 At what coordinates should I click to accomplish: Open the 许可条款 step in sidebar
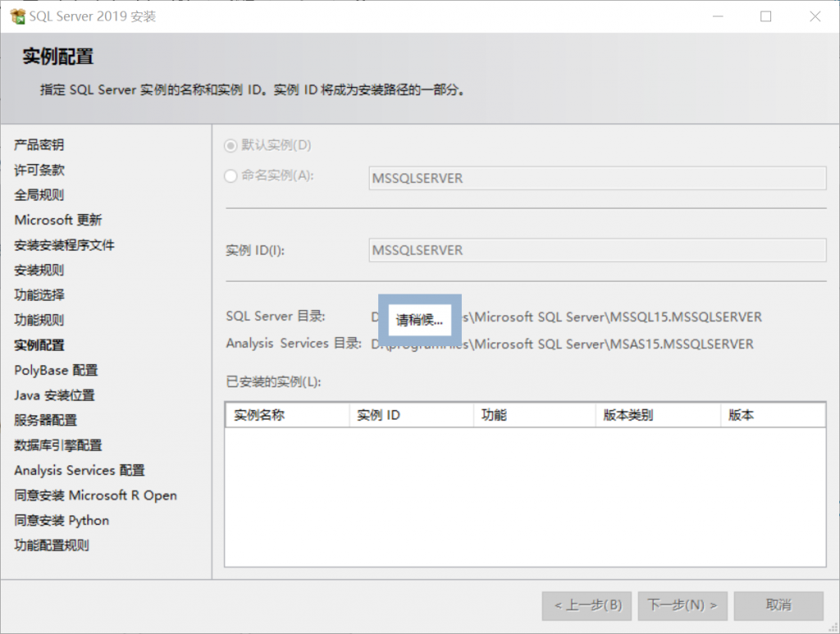click(x=39, y=170)
